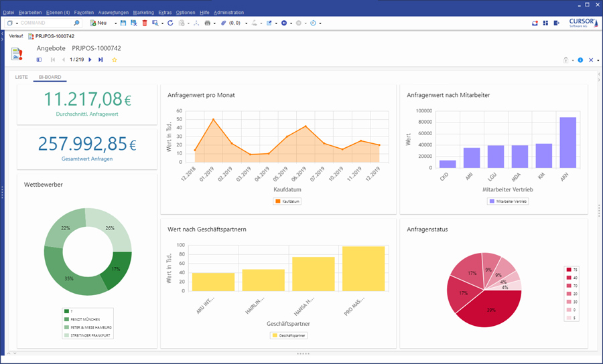Click the Save icon in the toolbar
The image size is (603, 364).
pos(123,23)
